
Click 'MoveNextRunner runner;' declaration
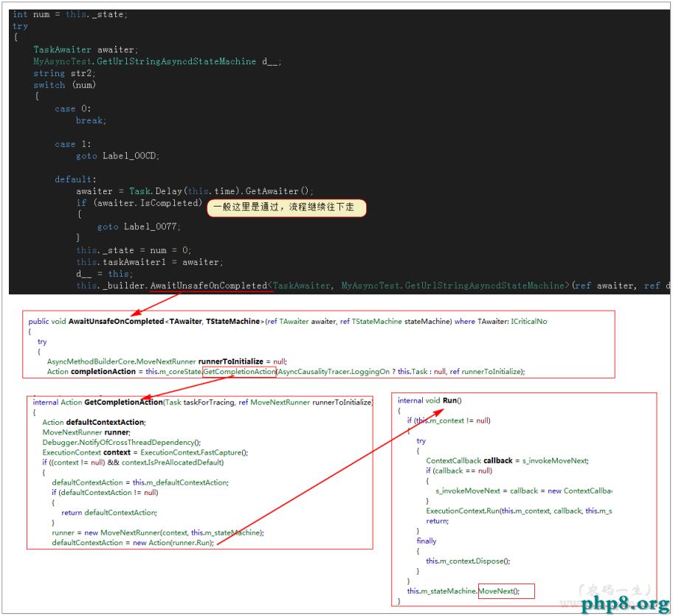tap(86, 432)
